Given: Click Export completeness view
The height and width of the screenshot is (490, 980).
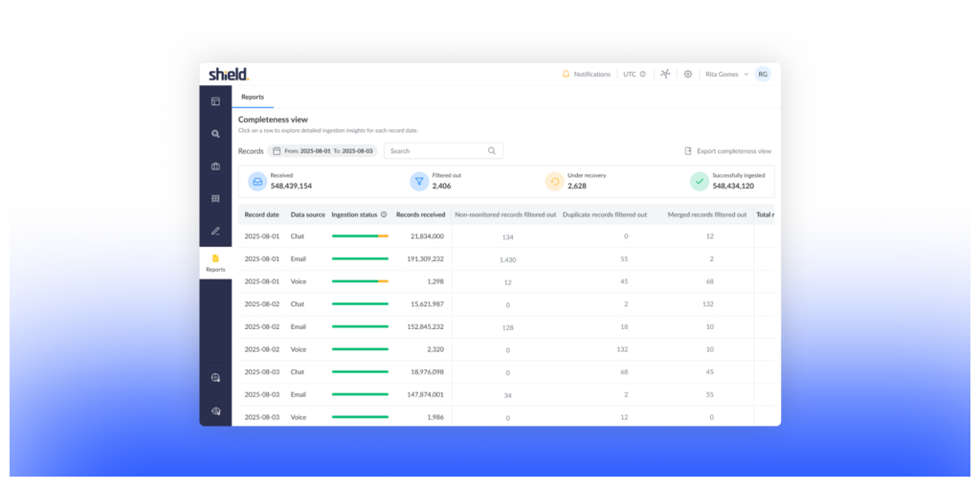Looking at the screenshot, I should pos(728,151).
